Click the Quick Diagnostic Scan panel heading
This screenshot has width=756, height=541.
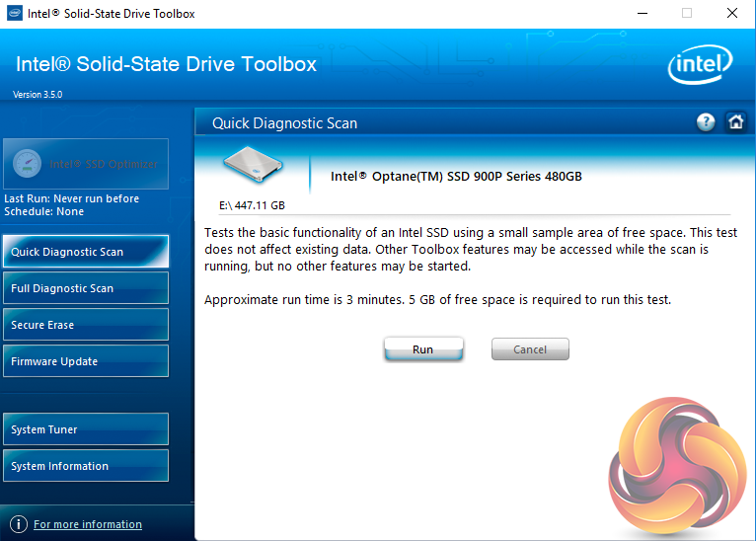click(x=284, y=123)
